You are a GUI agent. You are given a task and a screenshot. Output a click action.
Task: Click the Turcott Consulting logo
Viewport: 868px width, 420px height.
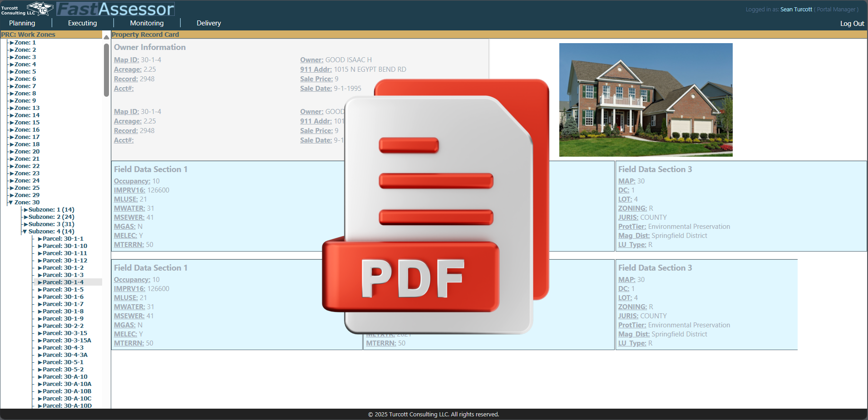[x=27, y=9]
